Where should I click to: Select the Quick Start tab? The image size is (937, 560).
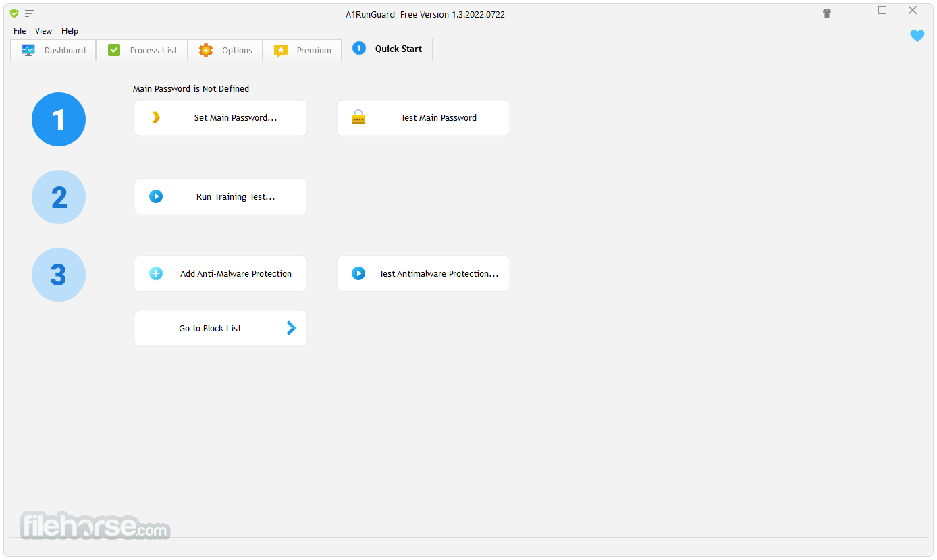[387, 49]
